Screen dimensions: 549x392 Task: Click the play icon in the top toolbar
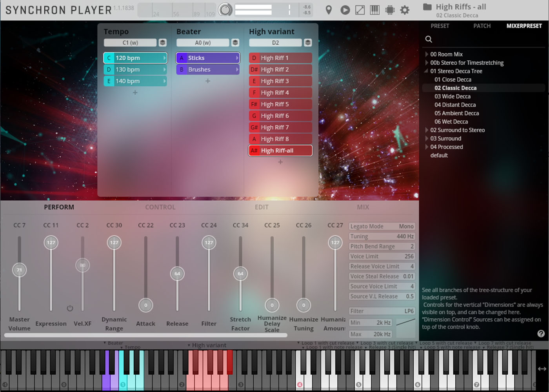[x=345, y=10]
